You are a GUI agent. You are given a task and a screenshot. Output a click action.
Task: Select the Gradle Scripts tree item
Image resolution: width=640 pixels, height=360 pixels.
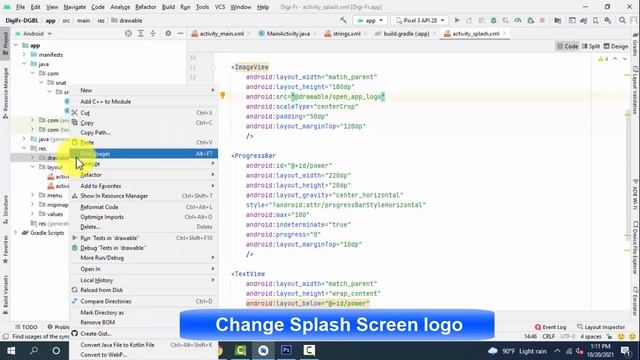47,233
